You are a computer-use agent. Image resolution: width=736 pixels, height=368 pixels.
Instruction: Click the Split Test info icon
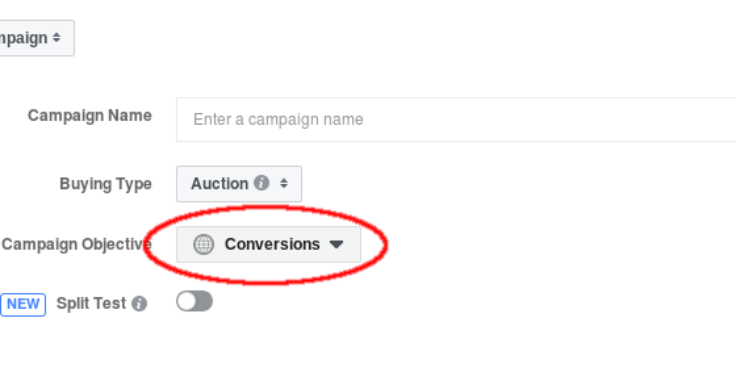139,304
